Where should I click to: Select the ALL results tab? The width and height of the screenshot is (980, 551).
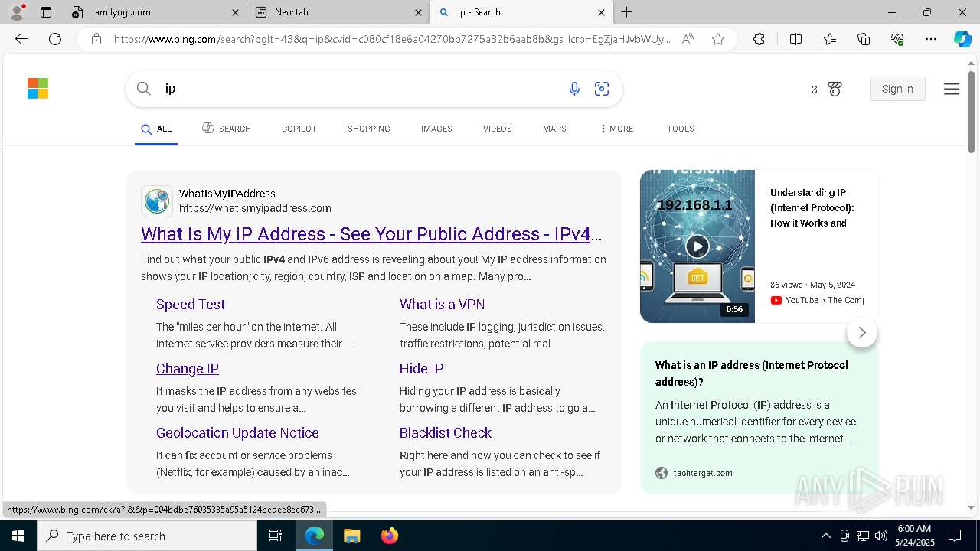pyautogui.click(x=156, y=129)
